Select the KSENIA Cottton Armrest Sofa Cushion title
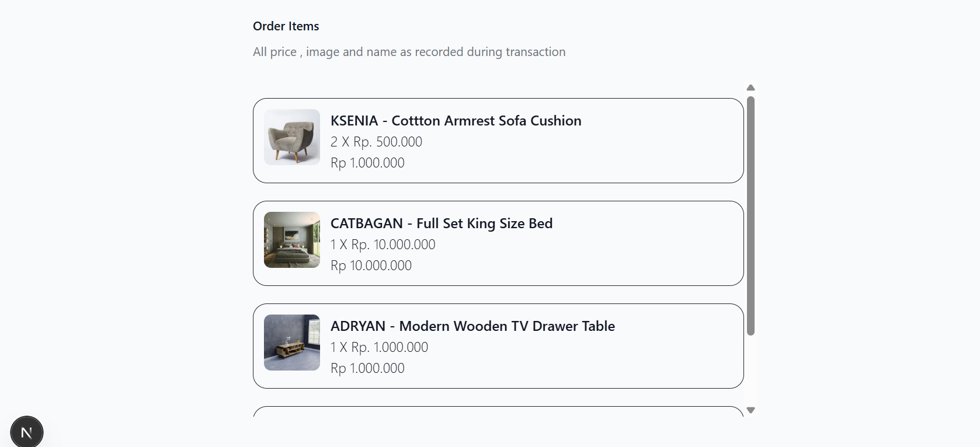Screen dimensions: 980x447 pos(456,121)
